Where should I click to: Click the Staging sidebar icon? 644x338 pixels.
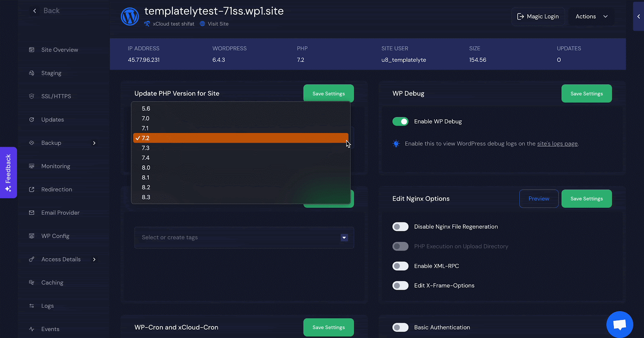32,73
